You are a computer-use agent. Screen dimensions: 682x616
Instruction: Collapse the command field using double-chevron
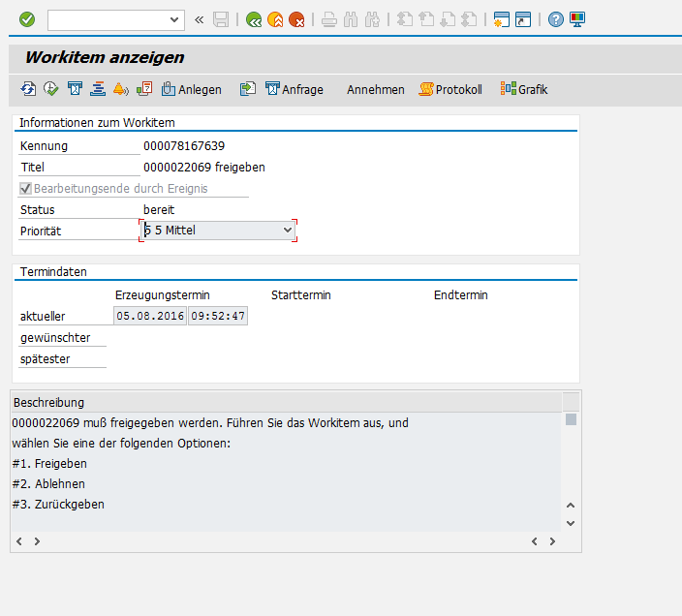point(200,18)
